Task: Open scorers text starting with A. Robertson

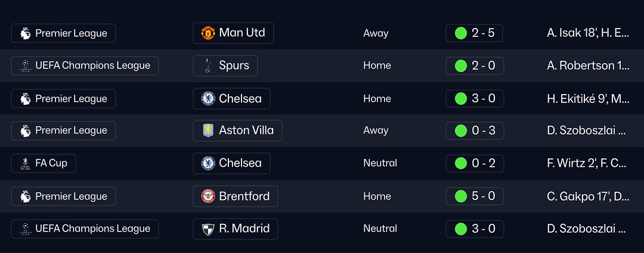Action: 587,65
